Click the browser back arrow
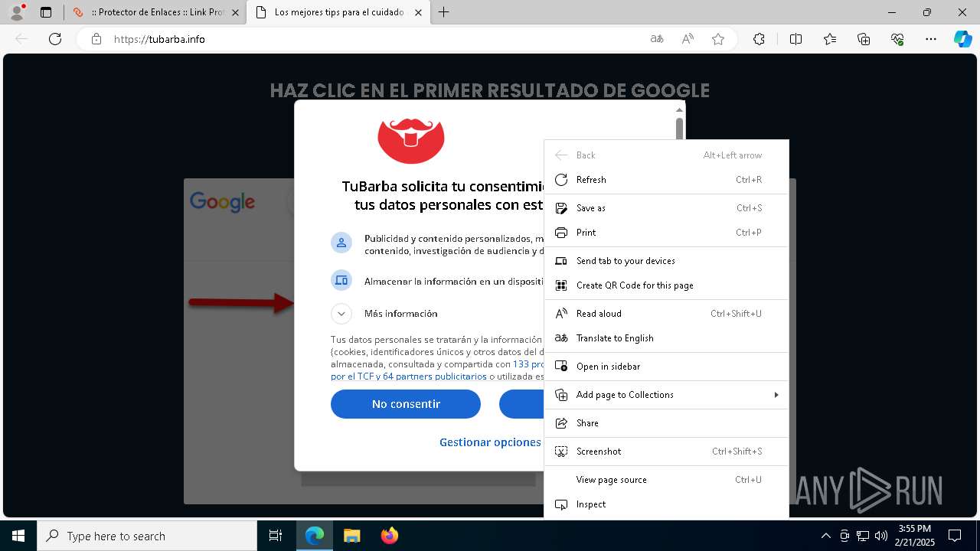Image resolution: width=980 pixels, height=551 pixels. pos(21,39)
